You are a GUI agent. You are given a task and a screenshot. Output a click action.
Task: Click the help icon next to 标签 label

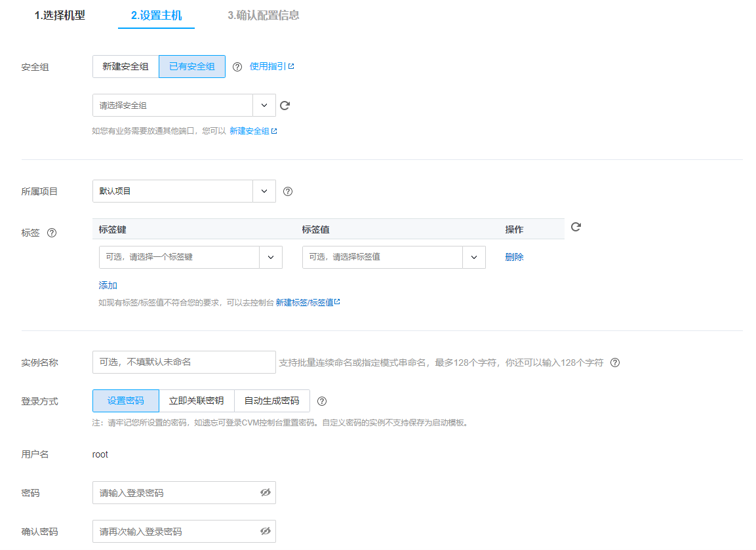click(52, 233)
